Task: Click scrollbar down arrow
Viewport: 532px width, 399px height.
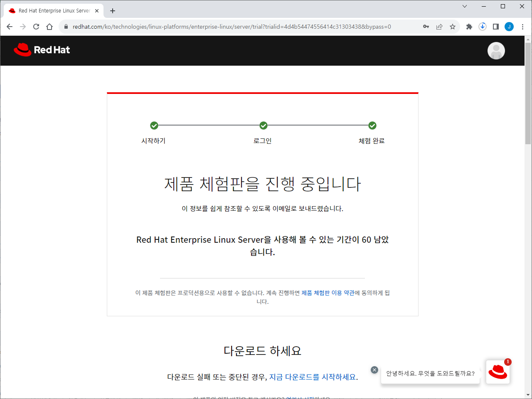Action: [528, 395]
